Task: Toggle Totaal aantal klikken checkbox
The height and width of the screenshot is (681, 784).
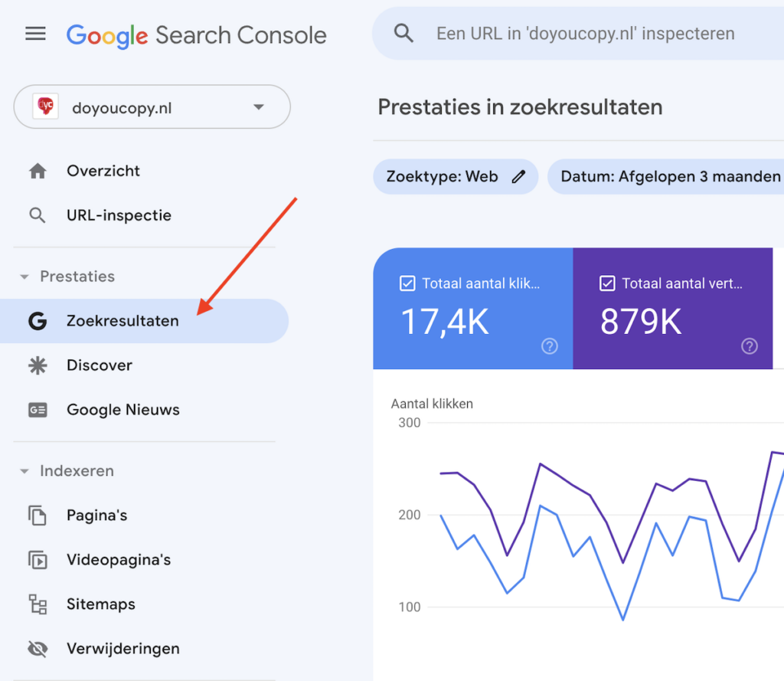Action: point(407,284)
